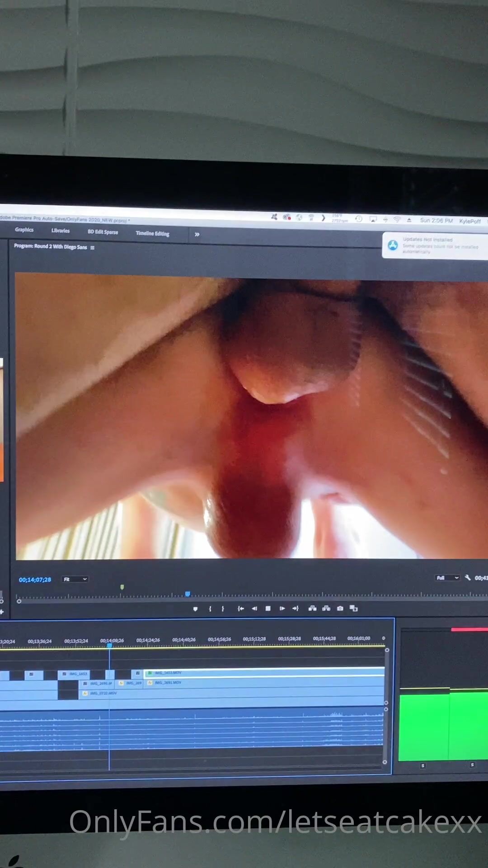Click the Lift button icon
The image size is (488, 868).
[x=312, y=609]
